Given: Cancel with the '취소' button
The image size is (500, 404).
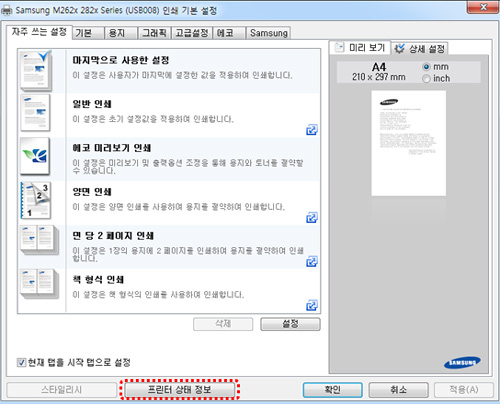Looking at the screenshot, I should click(x=398, y=390).
